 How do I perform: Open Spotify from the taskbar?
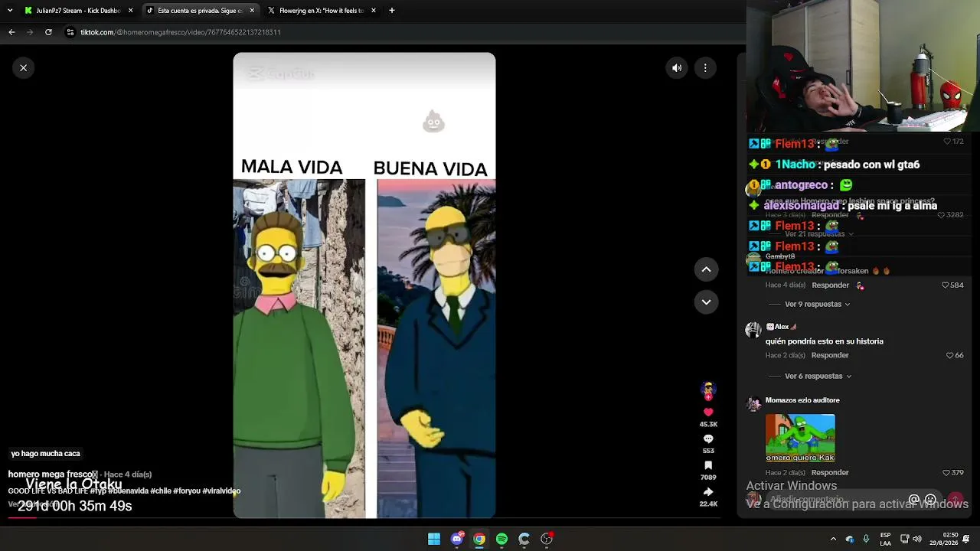coord(501,540)
